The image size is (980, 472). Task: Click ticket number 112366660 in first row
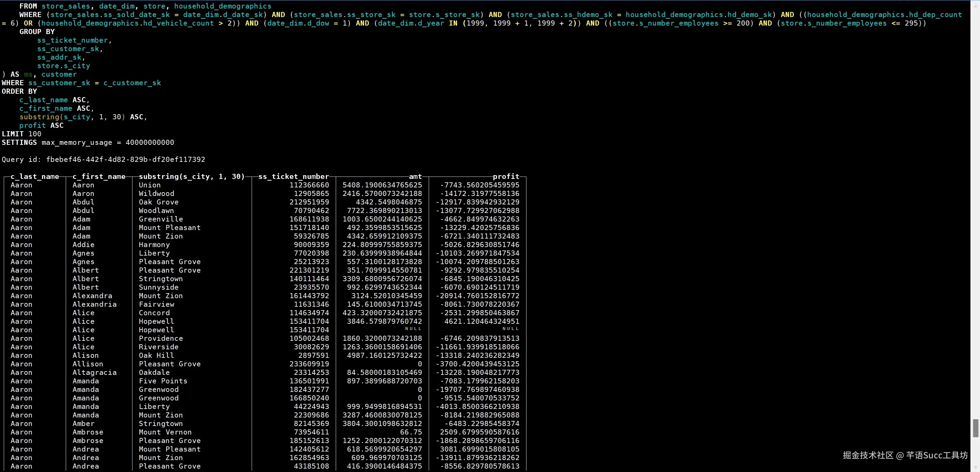(309, 185)
